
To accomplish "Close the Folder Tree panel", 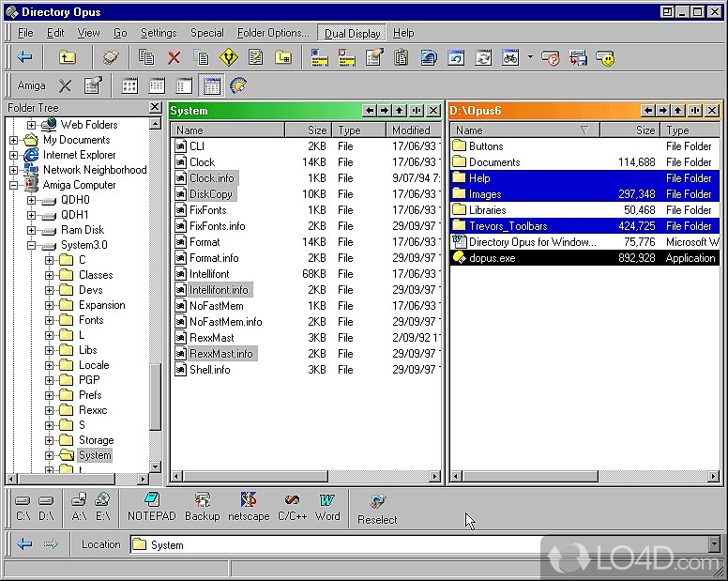I will [x=155, y=108].
